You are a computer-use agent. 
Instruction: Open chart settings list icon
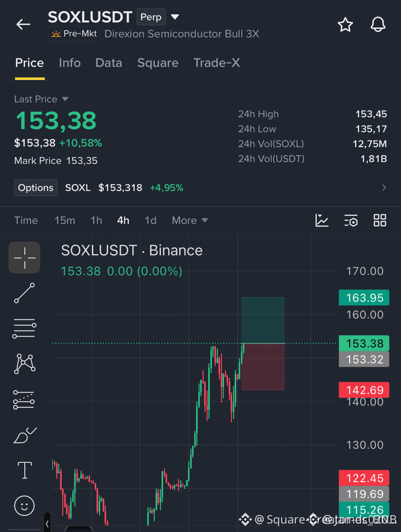pos(351,220)
